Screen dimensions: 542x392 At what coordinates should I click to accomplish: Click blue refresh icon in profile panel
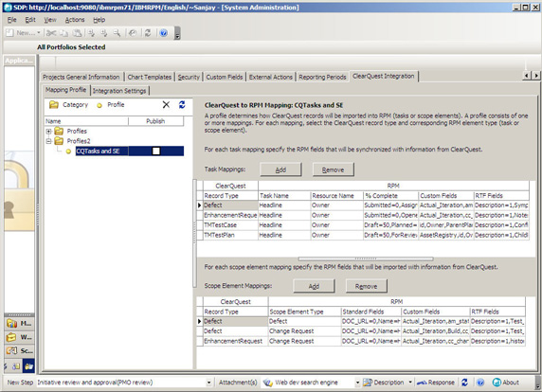(182, 104)
